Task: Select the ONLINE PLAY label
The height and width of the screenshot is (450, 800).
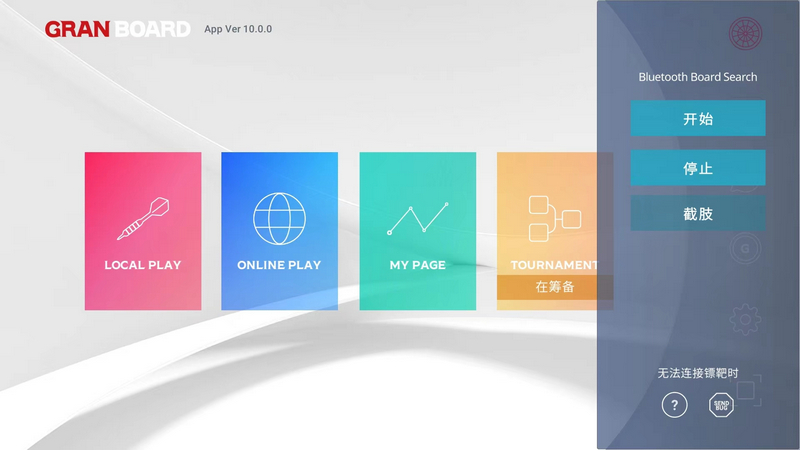Action: [279, 265]
